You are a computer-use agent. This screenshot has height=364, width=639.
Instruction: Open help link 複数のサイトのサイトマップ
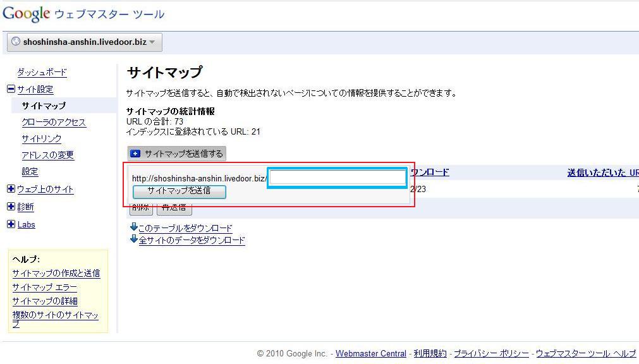click(56, 319)
